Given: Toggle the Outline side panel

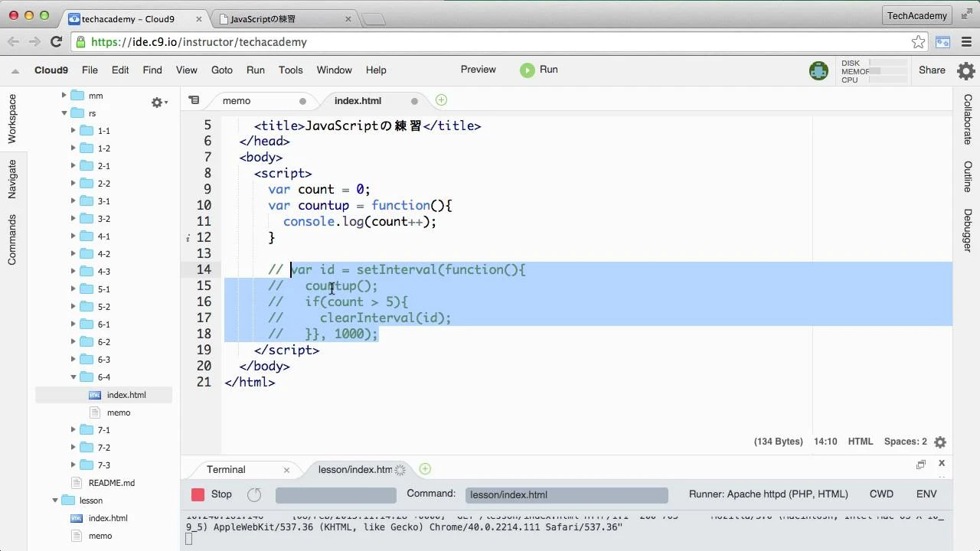Looking at the screenshot, I should [968, 177].
